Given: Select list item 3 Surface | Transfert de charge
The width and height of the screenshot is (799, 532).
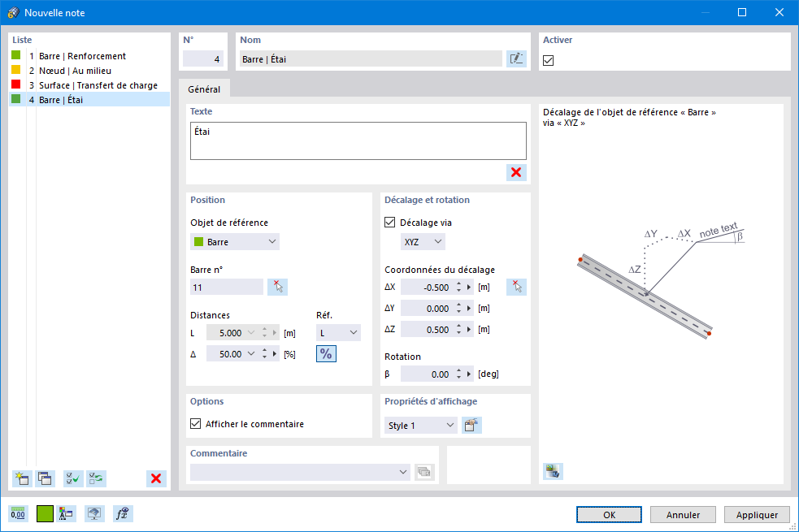Looking at the screenshot, I should [x=89, y=85].
